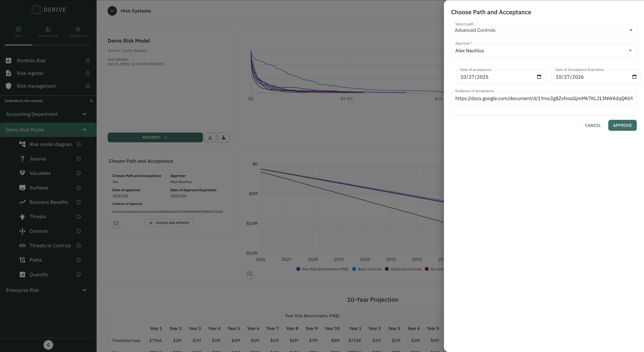Viewport: 644px width, 352px height.
Task: Open comment bubble under Chosen Path panel
Action: pyautogui.click(x=116, y=223)
